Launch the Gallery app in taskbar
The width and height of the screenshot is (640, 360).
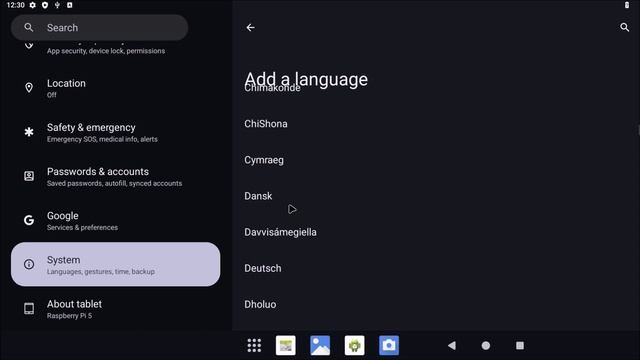pyautogui.click(x=320, y=345)
